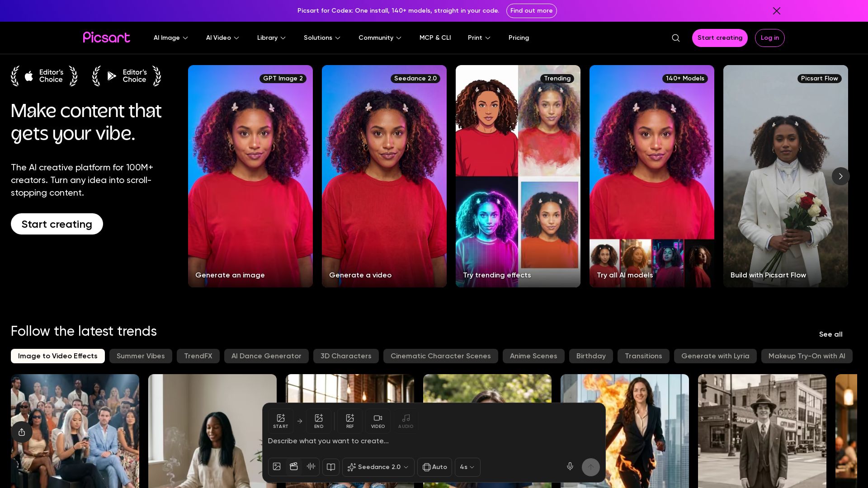Expand the Print menu
The height and width of the screenshot is (488, 868).
479,38
